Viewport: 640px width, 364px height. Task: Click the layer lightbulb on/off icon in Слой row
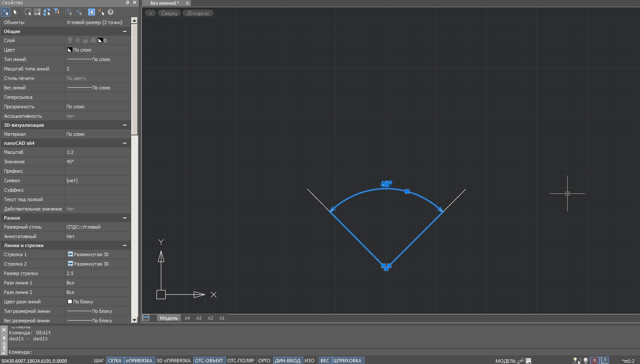[x=70, y=40]
